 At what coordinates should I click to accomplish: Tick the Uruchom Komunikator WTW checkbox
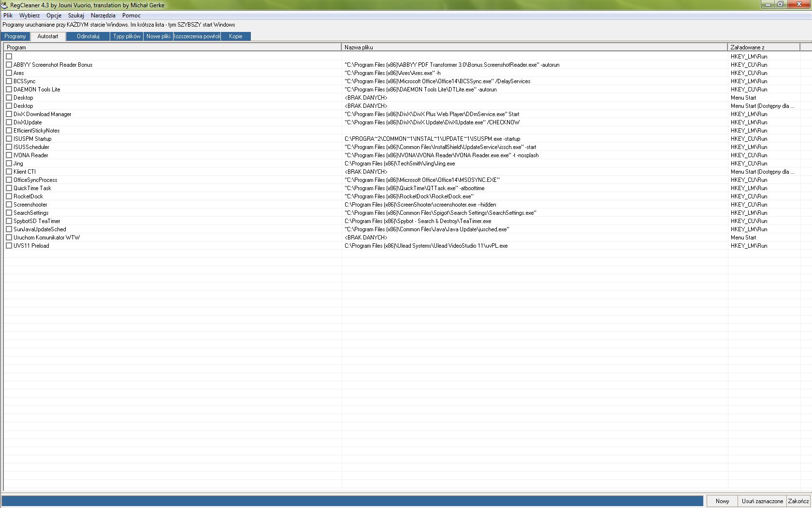pos(9,238)
